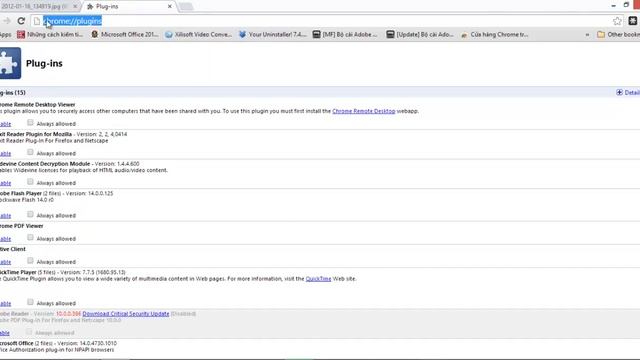Open the [MF] Bộ cài Adobe bookmark
This screenshot has height=360, width=640.
345,35
